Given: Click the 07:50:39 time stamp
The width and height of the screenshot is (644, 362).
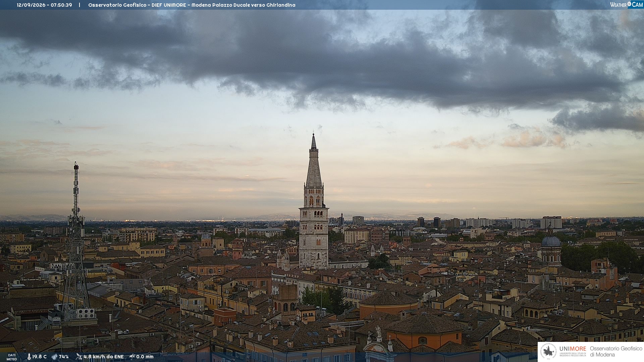Looking at the screenshot, I should (61, 5).
